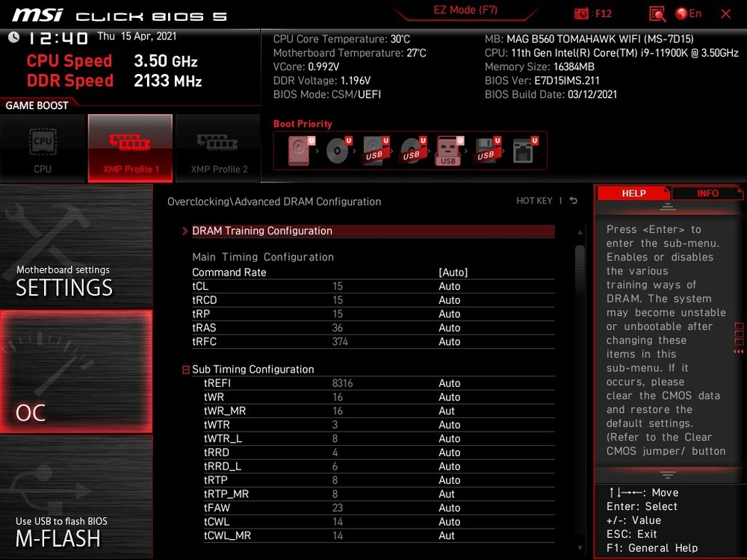Change language via the En globe icon
Image resolution: width=747 pixels, height=560 pixels.
pos(689,13)
